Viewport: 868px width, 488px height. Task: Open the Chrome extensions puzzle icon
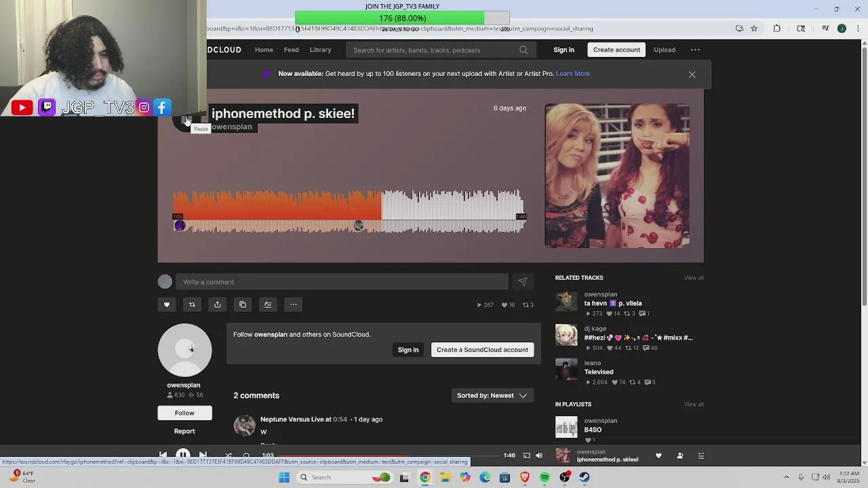click(x=777, y=28)
